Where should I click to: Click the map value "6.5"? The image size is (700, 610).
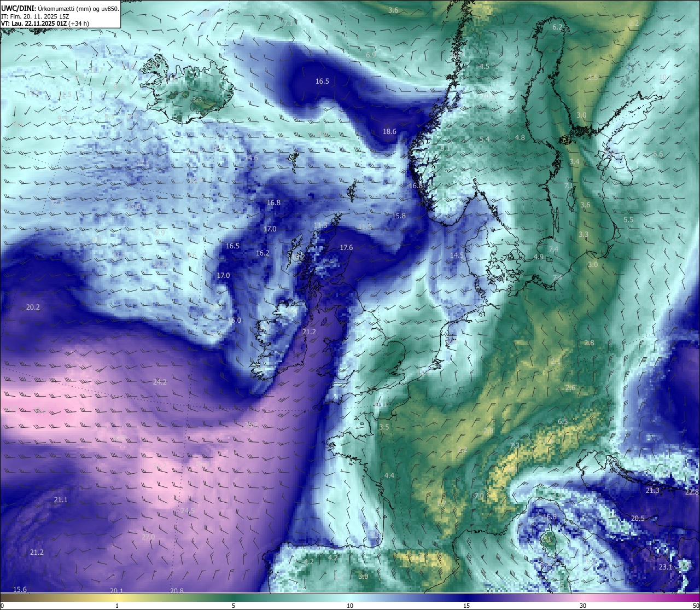[x=563, y=421]
